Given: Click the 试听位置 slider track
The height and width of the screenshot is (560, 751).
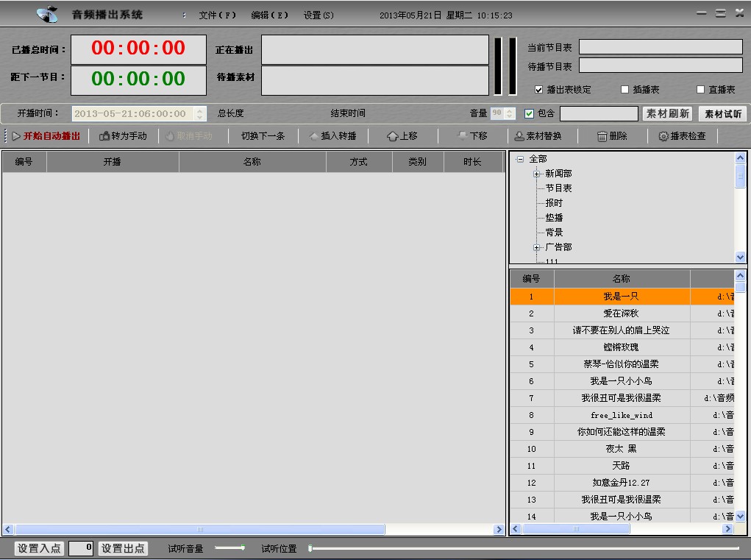Looking at the screenshot, I should pos(522,548).
